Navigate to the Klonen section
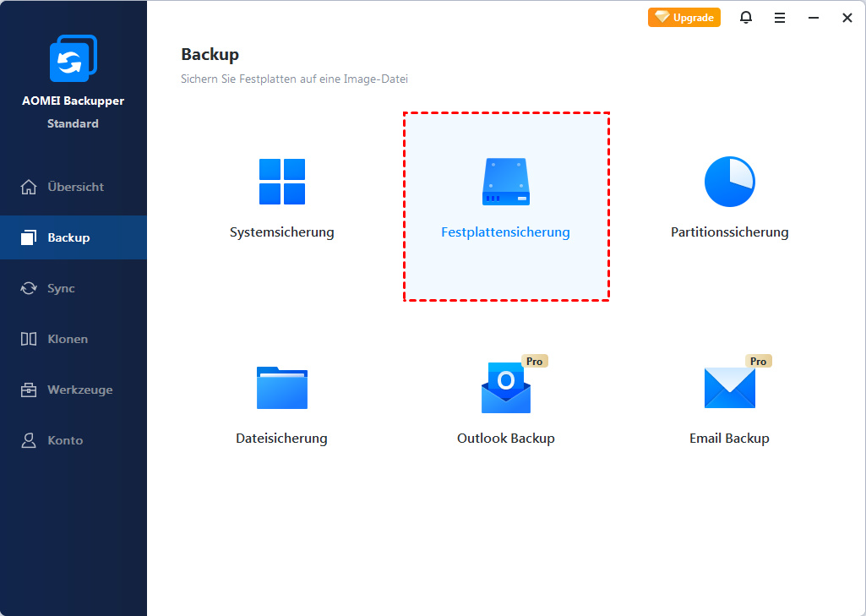Image resolution: width=866 pixels, height=616 pixels. pos(74,339)
